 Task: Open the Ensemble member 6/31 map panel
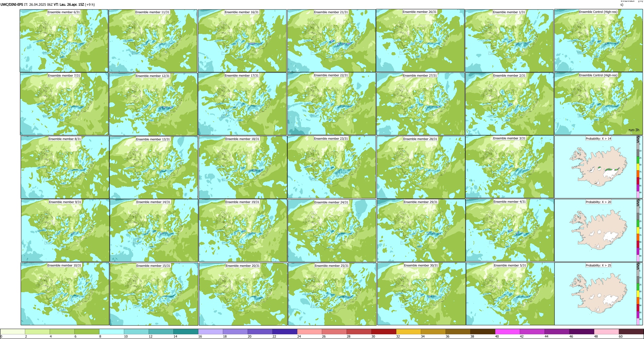coord(64,41)
